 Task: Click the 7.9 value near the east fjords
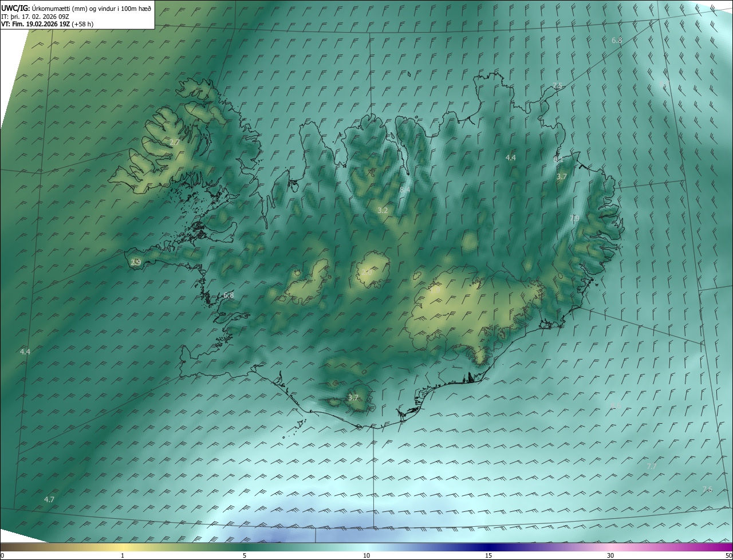point(574,219)
